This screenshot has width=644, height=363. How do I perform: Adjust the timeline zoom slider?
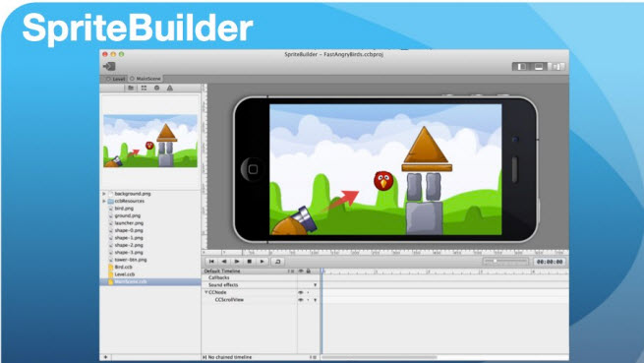505,261
